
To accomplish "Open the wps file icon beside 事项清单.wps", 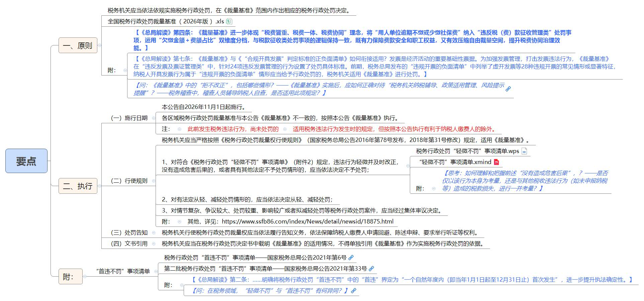I will tap(524, 151).
